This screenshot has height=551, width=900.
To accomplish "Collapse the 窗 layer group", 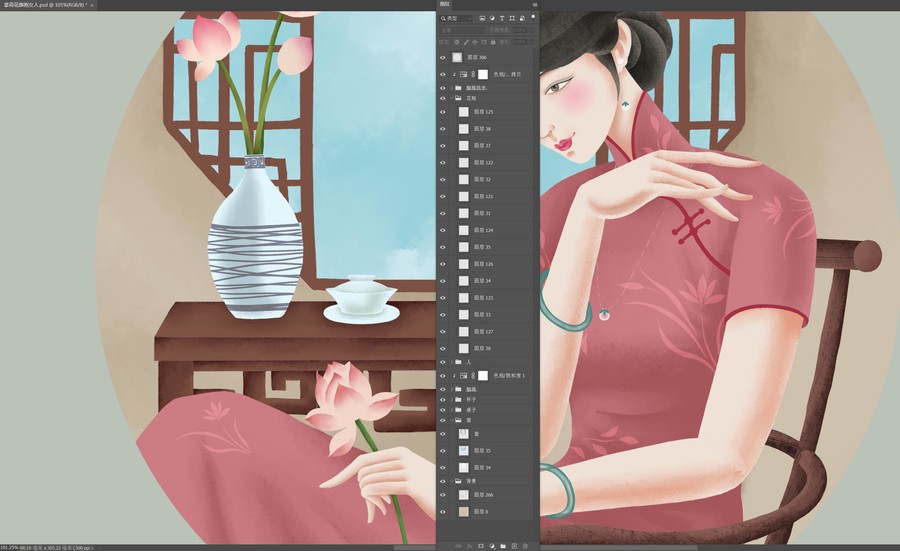I will [452, 420].
